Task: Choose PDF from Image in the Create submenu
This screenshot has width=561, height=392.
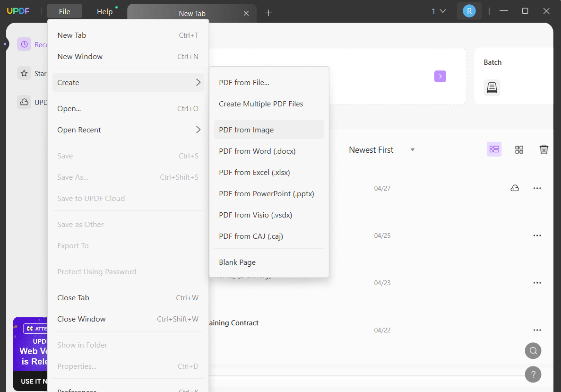Action: pyautogui.click(x=246, y=130)
